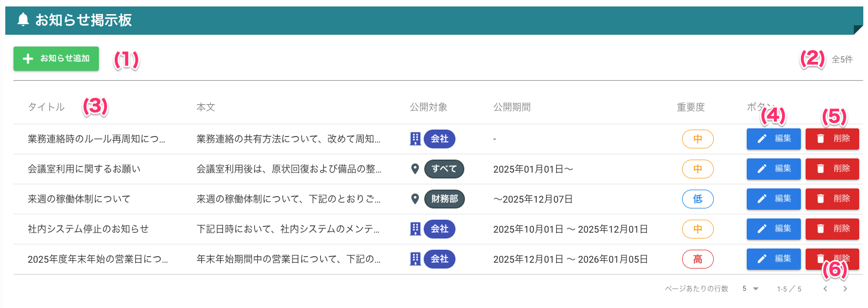Sort by the タイトル column header
This screenshot has height=308, width=868.
[x=46, y=107]
